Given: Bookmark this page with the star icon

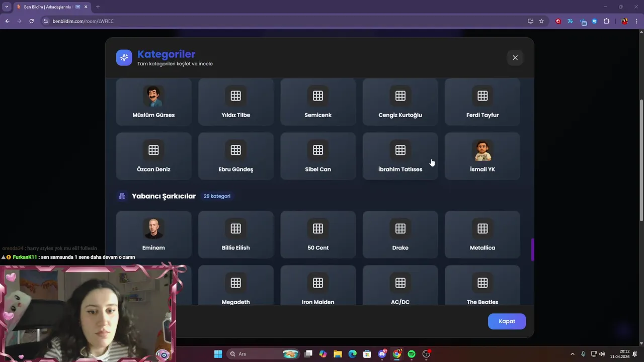Looking at the screenshot, I should tap(541, 21).
